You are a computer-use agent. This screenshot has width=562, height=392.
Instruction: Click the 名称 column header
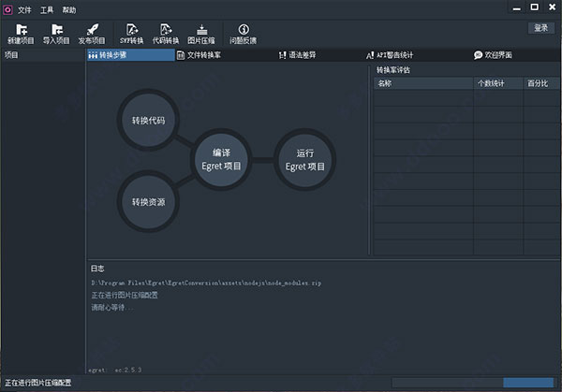[x=423, y=83]
